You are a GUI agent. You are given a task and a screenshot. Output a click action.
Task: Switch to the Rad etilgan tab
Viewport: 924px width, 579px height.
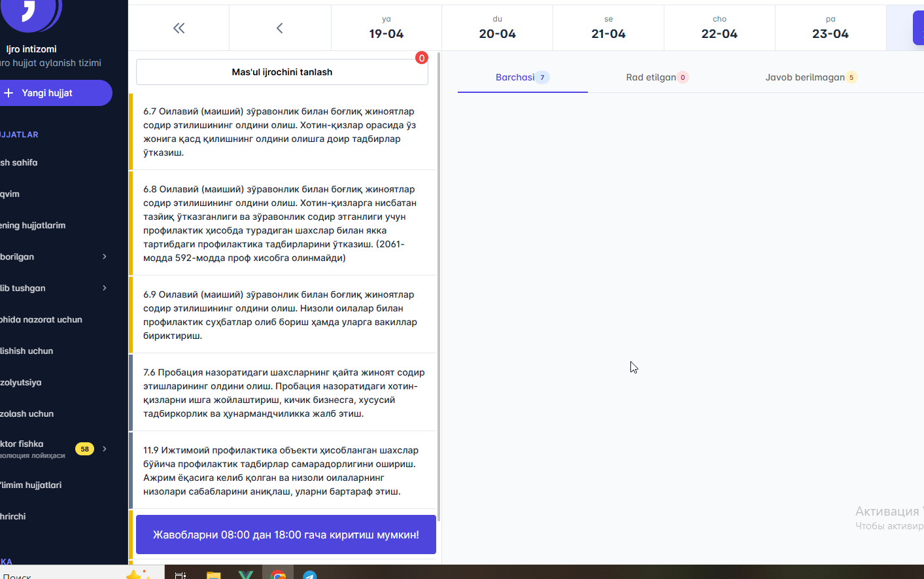[x=657, y=77]
